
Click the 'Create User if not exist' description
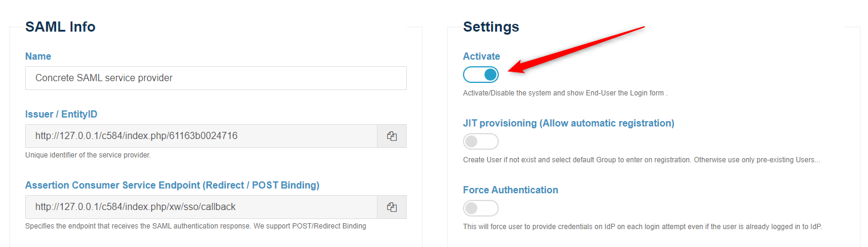pos(641,160)
